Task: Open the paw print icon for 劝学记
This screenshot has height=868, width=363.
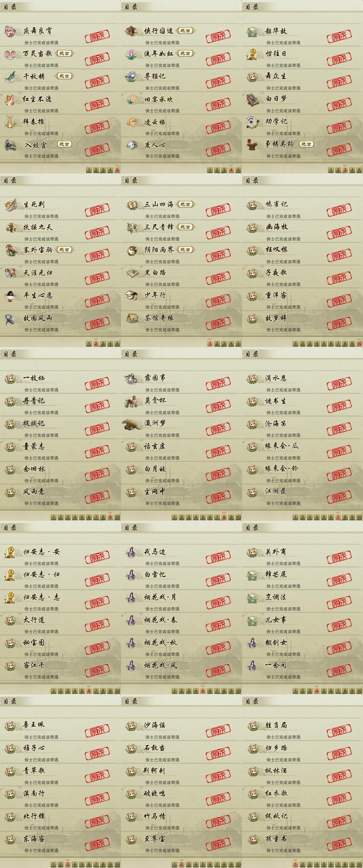Action: (x=252, y=122)
